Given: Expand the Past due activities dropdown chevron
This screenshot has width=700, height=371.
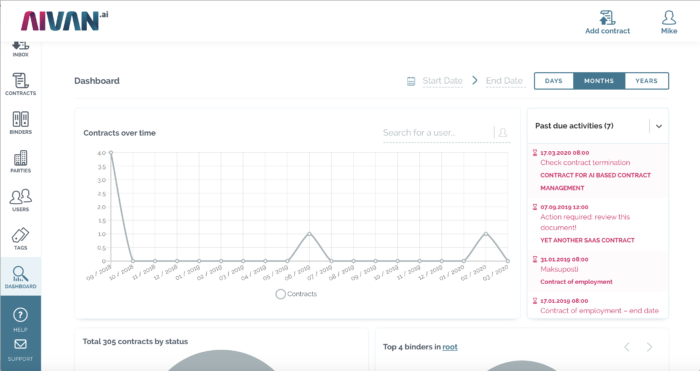Looking at the screenshot, I should [x=659, y=126].
